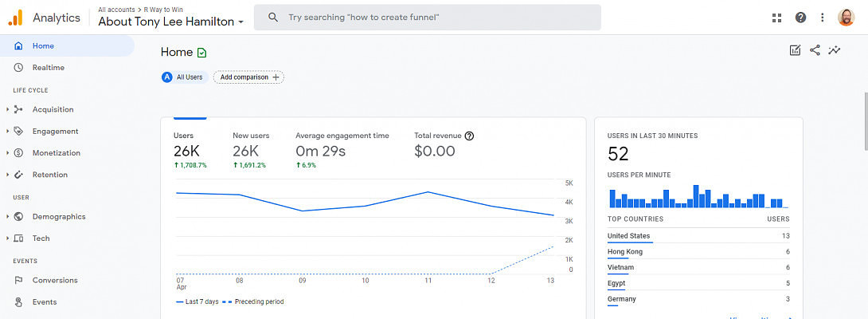Click the 0m 29s engagement time value
The image size is (868, 319).
click(320, 151)
